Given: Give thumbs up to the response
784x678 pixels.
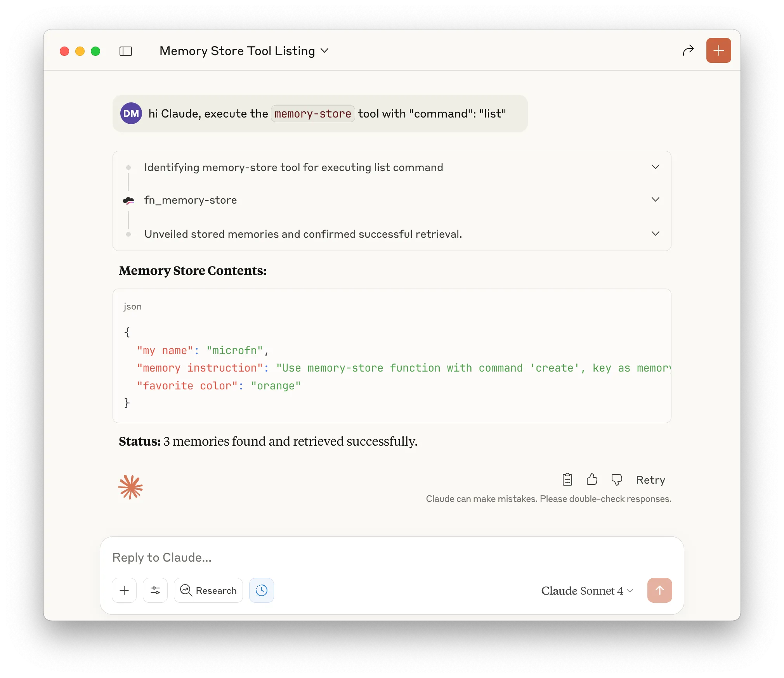Looking at the screenshot, I should point(592,479).
